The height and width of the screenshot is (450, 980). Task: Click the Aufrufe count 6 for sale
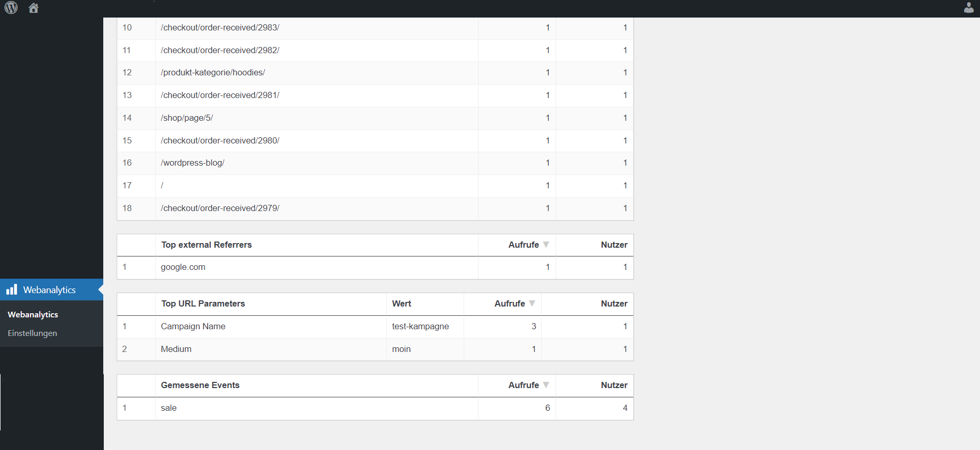[547, 408]
